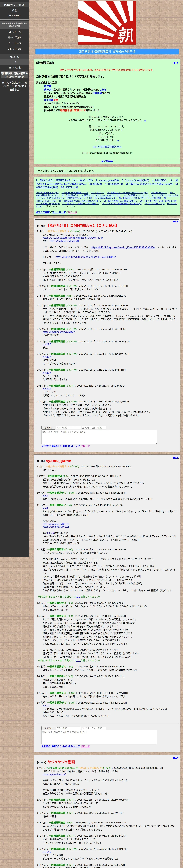Go to previous thread via ▲ on ゴMNT総合★2
The height and width of the screenshot is (868, 183).
tap(176, 221)
